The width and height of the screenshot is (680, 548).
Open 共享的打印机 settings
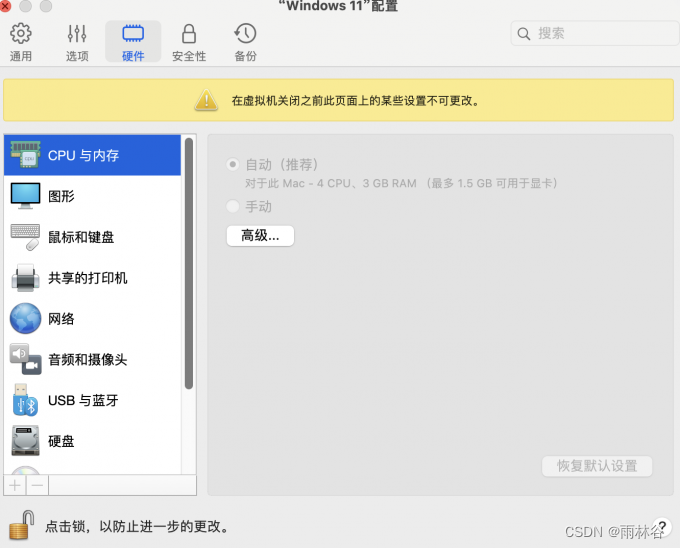tap(92, 278)
